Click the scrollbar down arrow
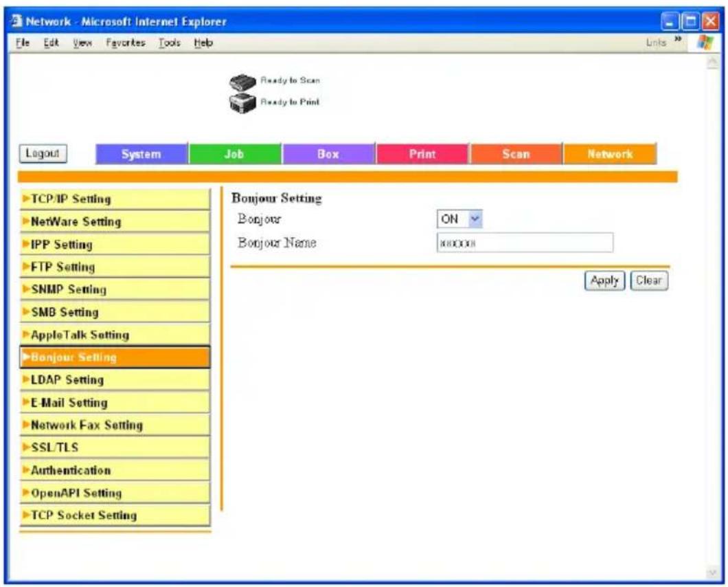This screenshot has height=587, width=728. pyautogui.click(x=713, y=573)
